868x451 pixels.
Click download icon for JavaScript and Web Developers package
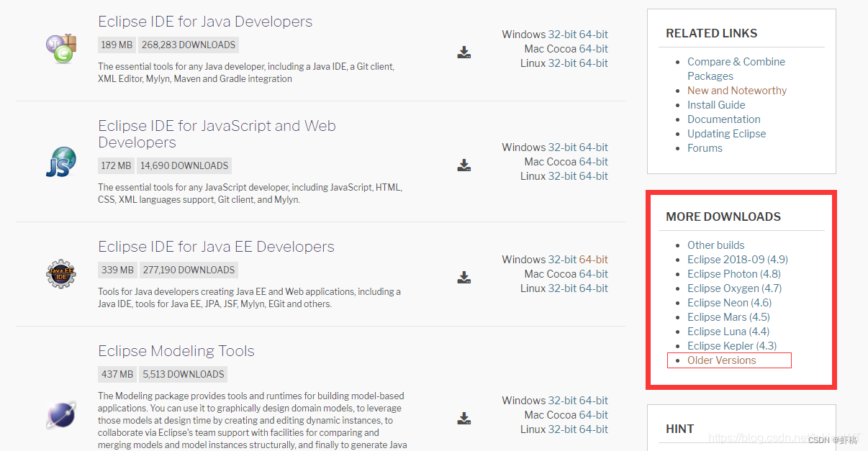464,165
